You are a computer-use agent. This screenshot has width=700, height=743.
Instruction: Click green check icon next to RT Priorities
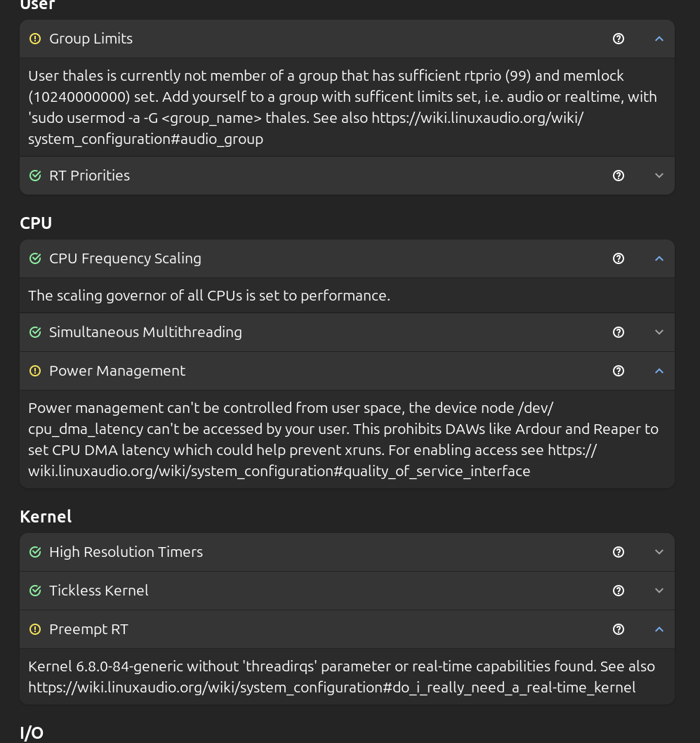35,176
